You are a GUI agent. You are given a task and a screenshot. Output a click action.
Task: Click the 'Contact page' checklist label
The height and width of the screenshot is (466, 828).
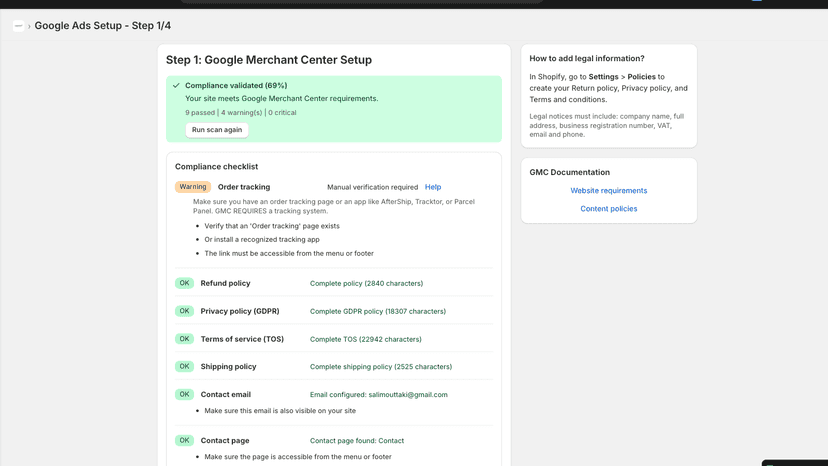224,441
